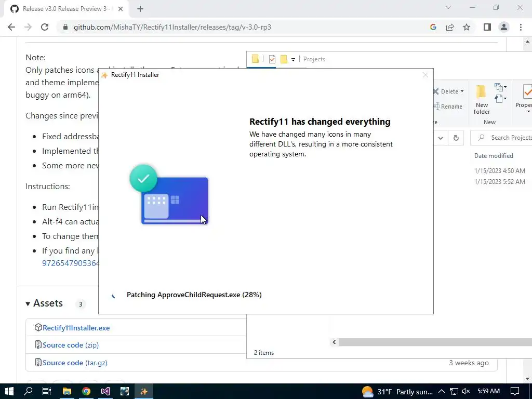Click the Rectify11 Installer title icon

click(x=104, y=75)
